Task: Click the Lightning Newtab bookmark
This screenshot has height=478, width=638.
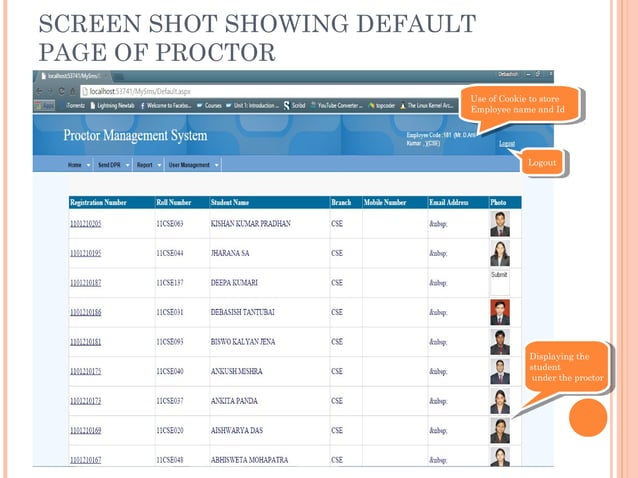Action: click(x=116, y=104)
